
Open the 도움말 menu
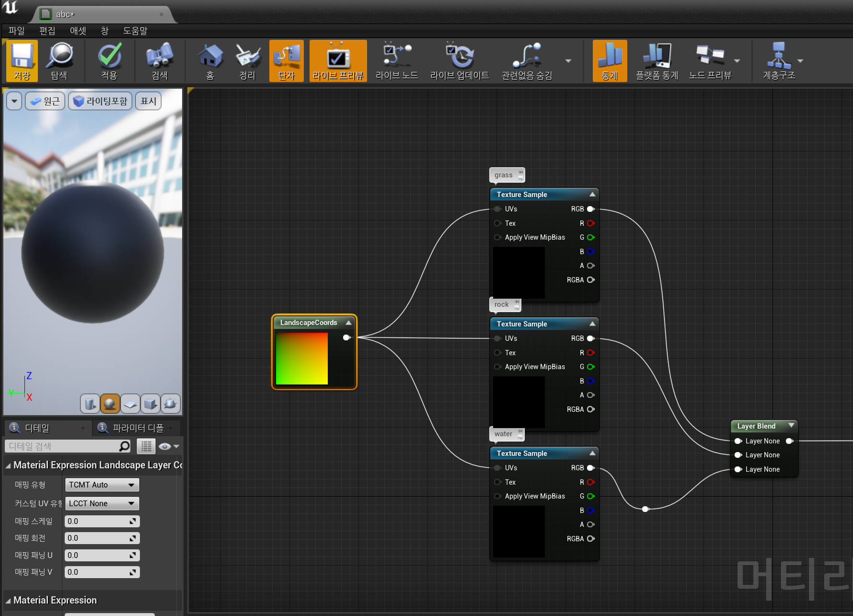coord(135,31)
